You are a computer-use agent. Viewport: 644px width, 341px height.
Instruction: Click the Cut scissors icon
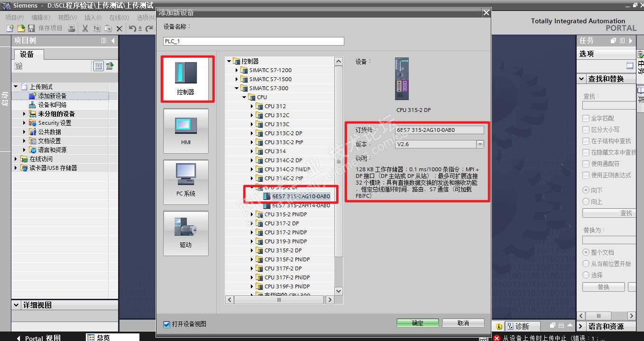coord(85,28)
